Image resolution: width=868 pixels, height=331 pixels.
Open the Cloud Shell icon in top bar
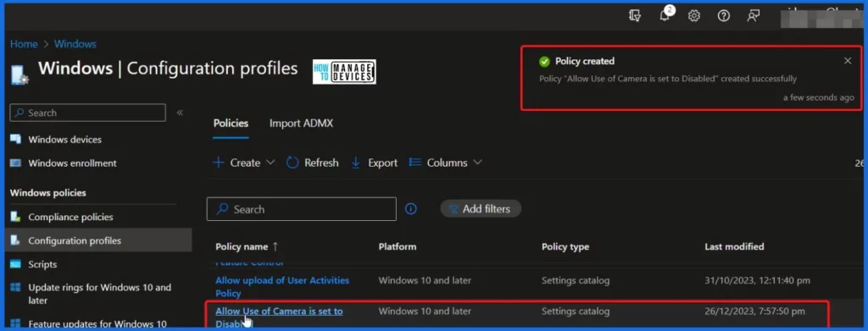(x=635, y=15)
